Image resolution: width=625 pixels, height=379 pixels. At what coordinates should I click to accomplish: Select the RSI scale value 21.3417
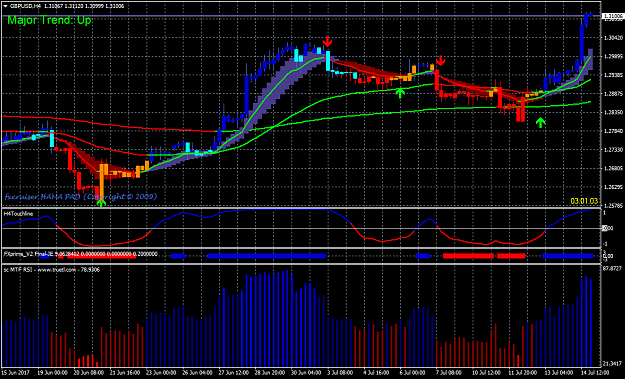[x=613, y=363]
